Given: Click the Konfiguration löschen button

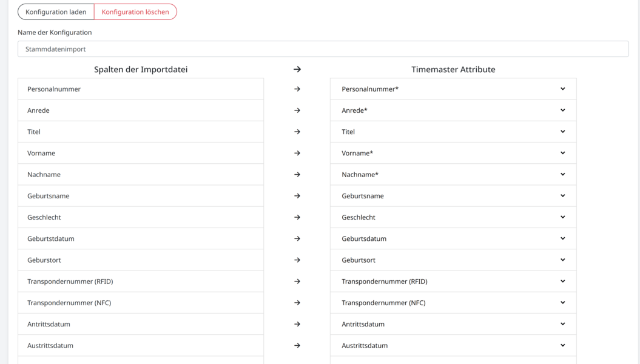Looking at the screenshot, I should (135, 12).
